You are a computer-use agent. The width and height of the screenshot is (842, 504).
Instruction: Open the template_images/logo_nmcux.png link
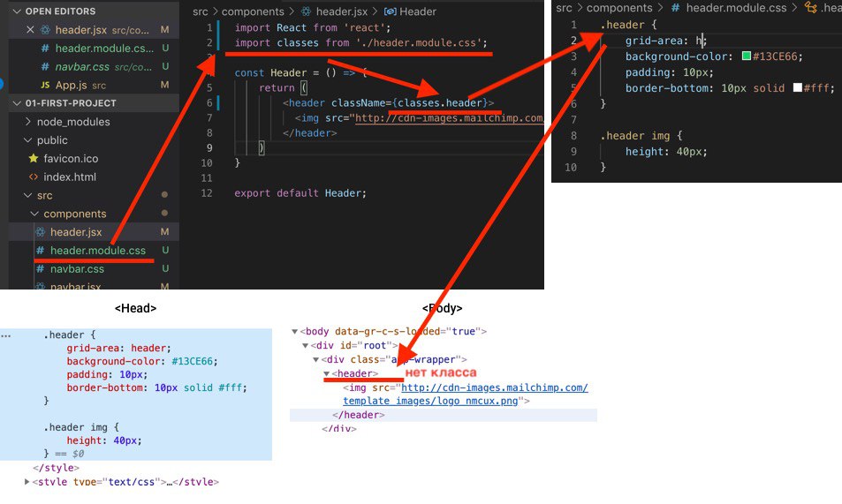430,401
